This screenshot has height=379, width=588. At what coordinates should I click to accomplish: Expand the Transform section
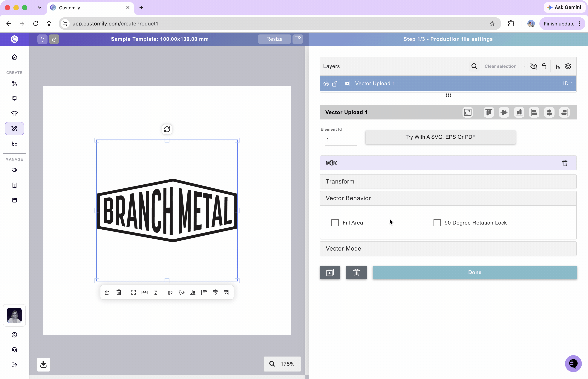click(x=448, y=182)
